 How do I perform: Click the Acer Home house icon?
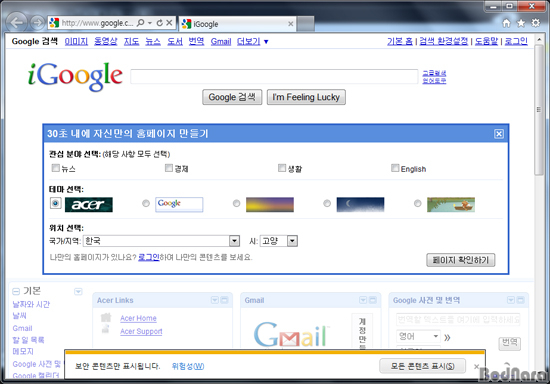coord(106,318)
